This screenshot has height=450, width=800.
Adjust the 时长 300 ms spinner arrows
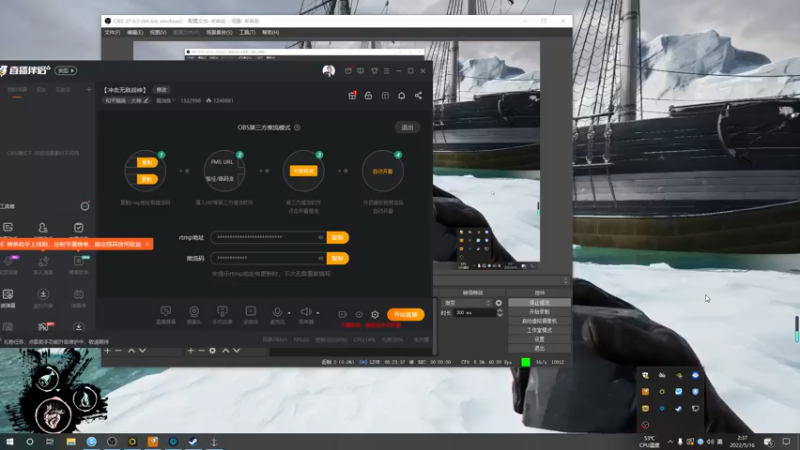click(x=499, y=313)
